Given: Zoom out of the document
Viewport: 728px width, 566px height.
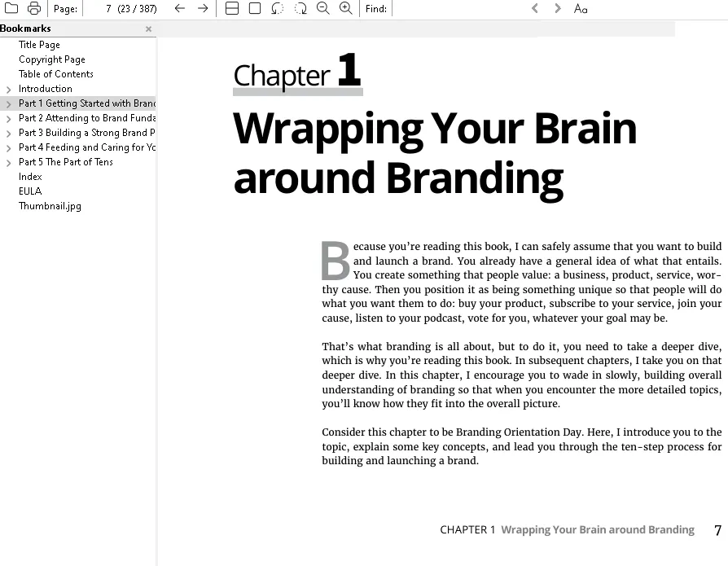Looking at the screenshot, I should click(323, 9).
